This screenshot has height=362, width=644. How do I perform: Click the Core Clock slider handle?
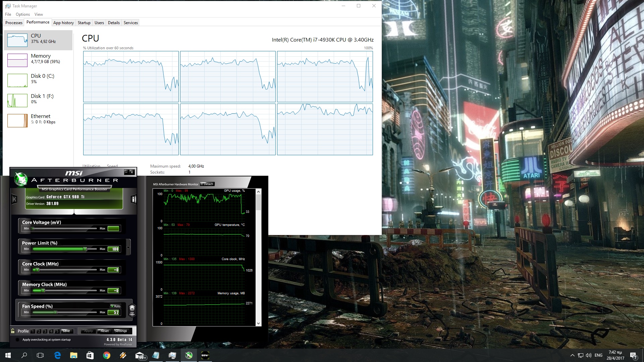point(37,270)
